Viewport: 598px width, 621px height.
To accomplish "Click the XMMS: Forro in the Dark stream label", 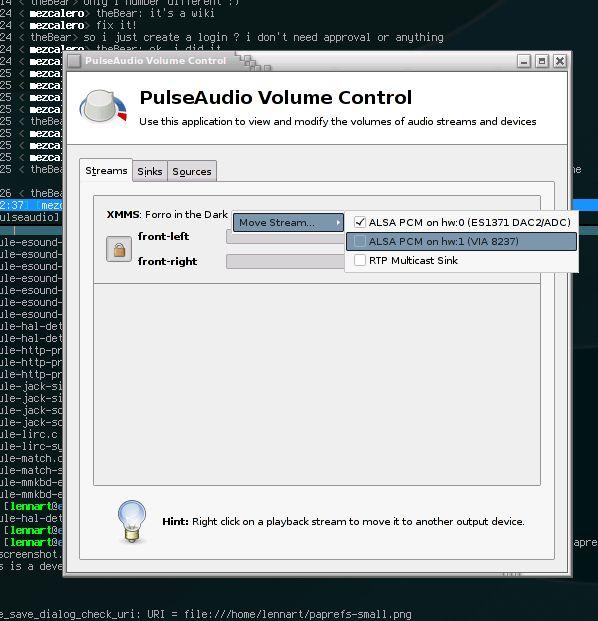I will [167, 215].
